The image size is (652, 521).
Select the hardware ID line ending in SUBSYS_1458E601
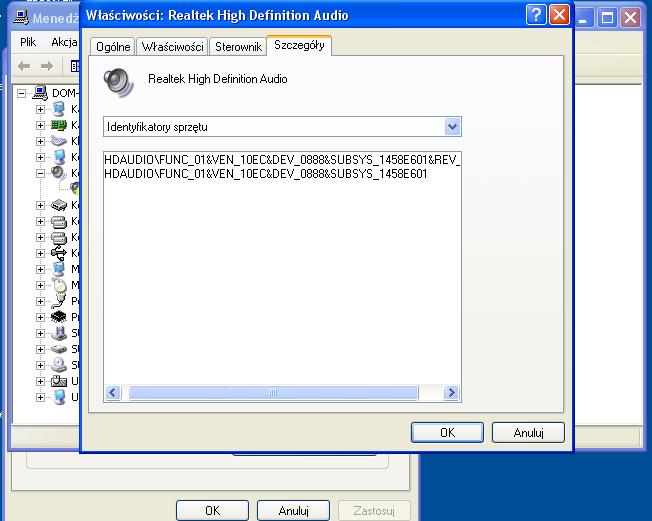pos(266,174)
